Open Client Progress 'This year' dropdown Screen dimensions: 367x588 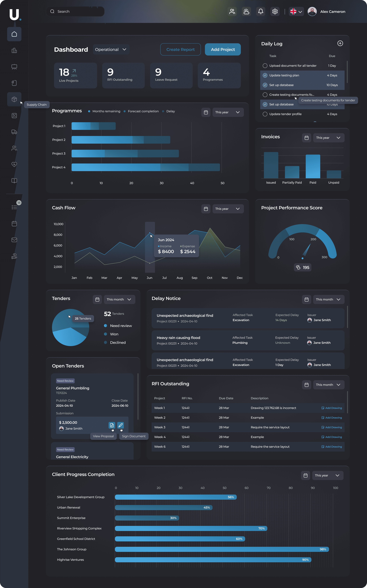pyautogui.click(x=328, y=475)
